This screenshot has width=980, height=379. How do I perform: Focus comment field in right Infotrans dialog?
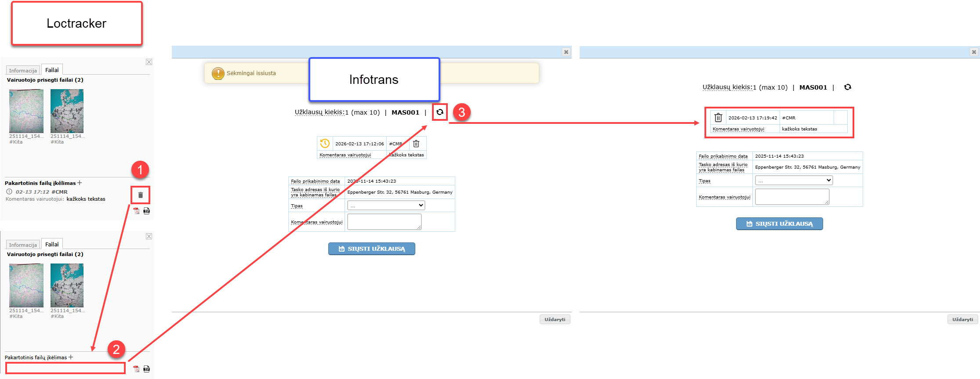coord(792,197)
